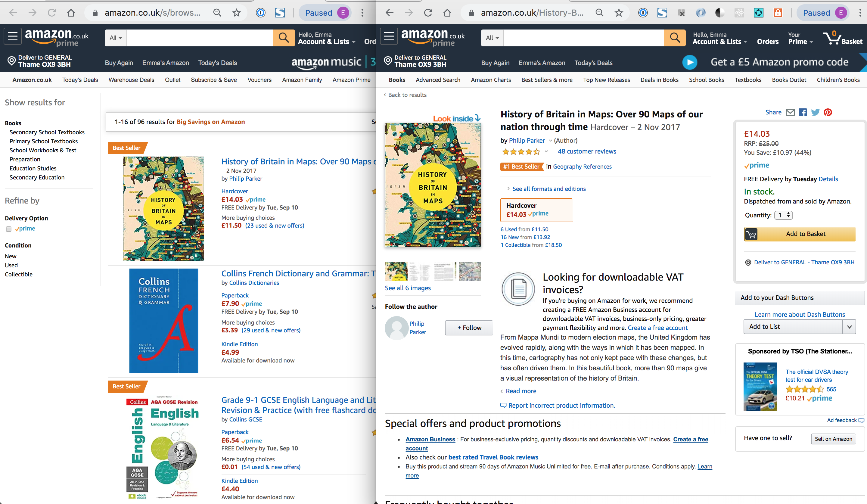Click 23 used & new offers link

coord(275,226)
